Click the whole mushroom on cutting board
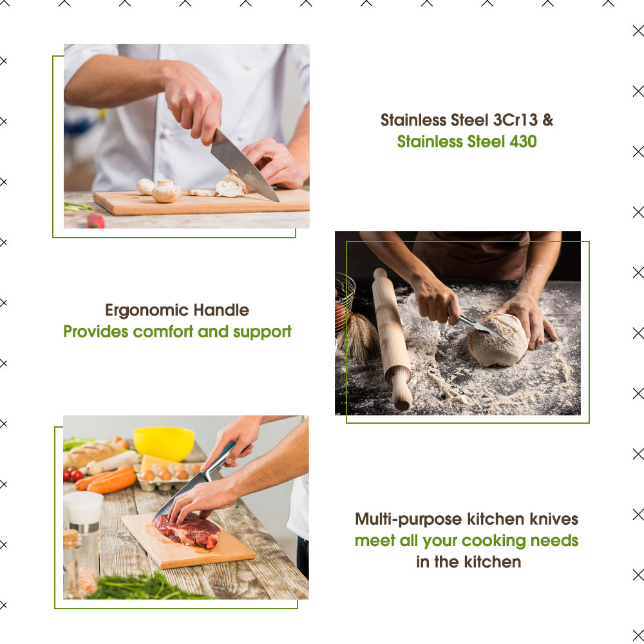 pos(166,191)
